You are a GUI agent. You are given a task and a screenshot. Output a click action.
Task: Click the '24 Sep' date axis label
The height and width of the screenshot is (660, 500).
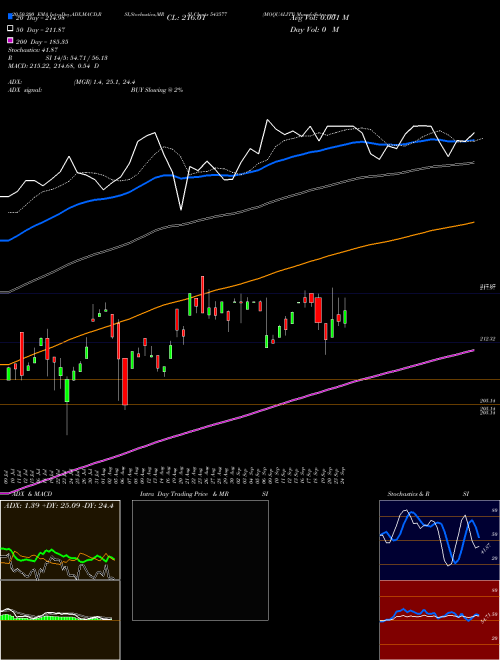[x=344, y=476]
